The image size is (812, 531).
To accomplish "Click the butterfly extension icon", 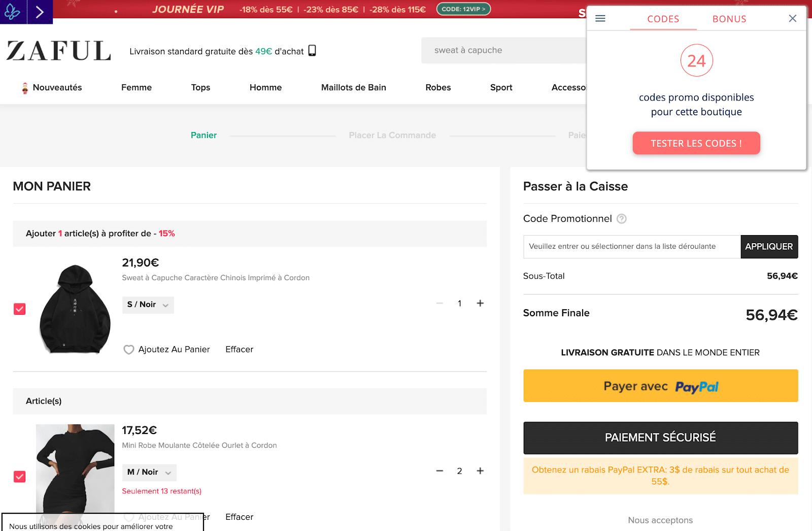I will coord(12,12).
